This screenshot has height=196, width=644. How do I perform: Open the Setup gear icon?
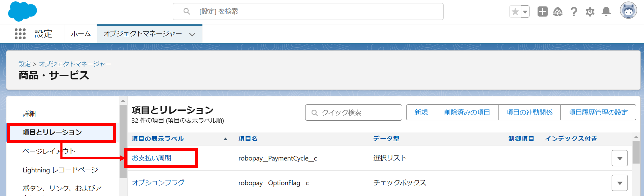(590, 12)
